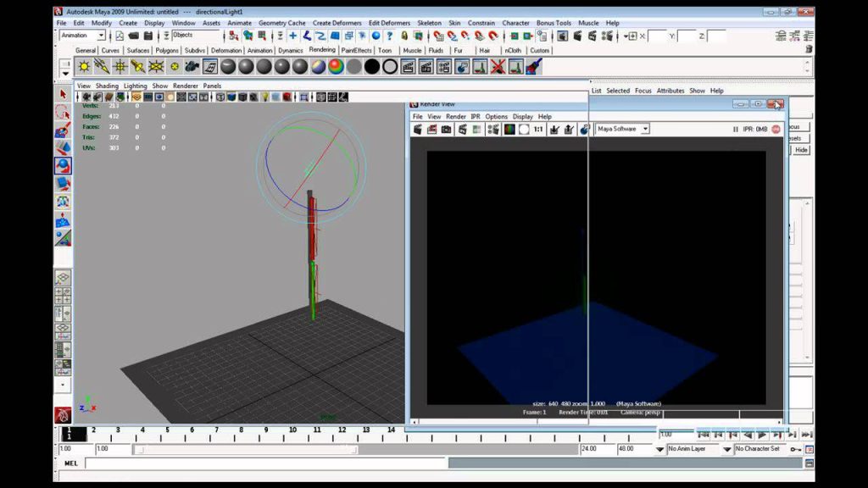Screen dimensions: 868x488
Task: Click the new scene icon
Action: tap(120, 36)
